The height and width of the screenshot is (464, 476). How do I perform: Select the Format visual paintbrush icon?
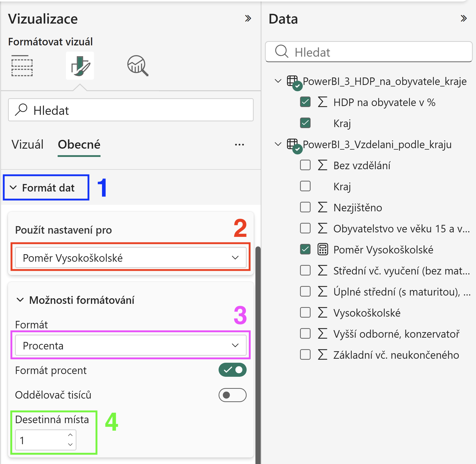[x=80, y=66]
